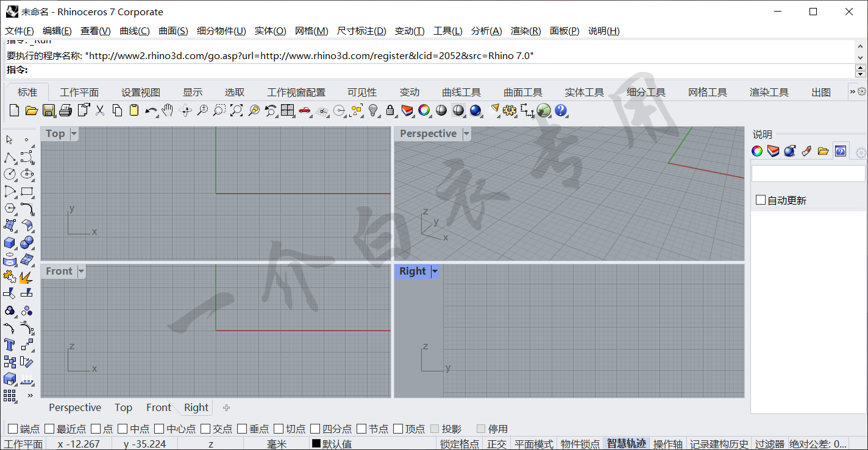Image resolution: width=868 pixels, height=450 pixels.
Task: Switch to the 实体工具 toolbar tab
Action: [x=584, y=92]
